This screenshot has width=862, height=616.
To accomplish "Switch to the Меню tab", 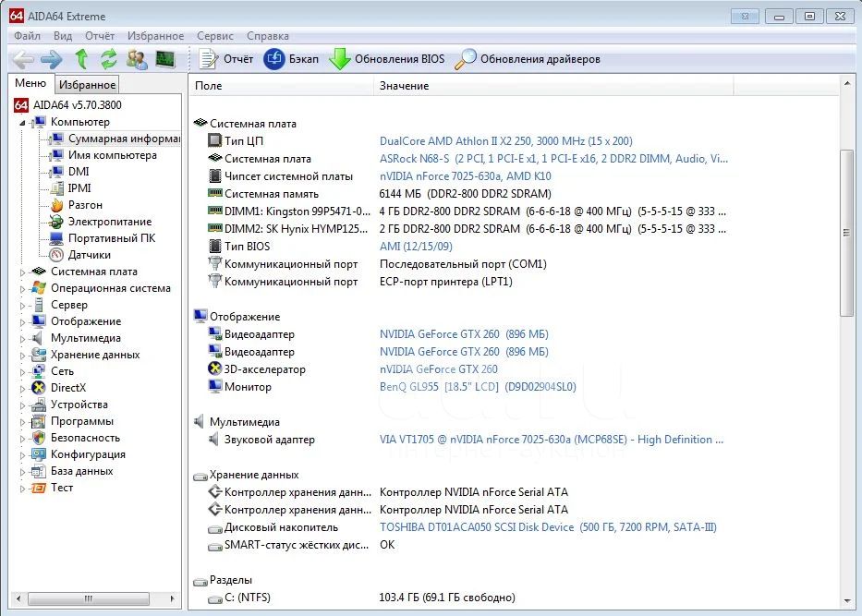I will click(x=30, y=83).
